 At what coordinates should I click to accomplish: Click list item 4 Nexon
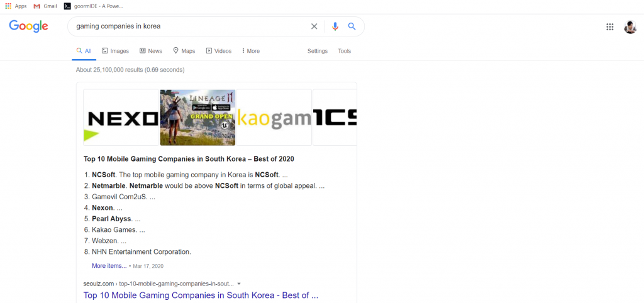pos(107,207)
